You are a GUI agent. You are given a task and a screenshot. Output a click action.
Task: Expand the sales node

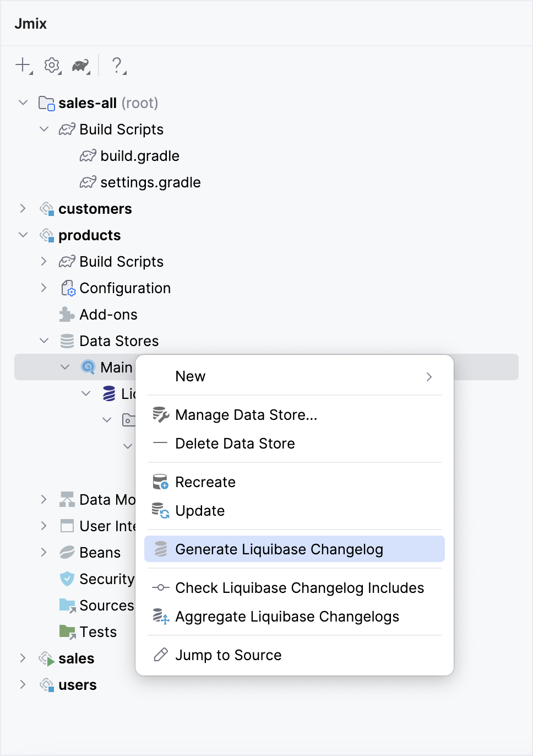(23, 658)
